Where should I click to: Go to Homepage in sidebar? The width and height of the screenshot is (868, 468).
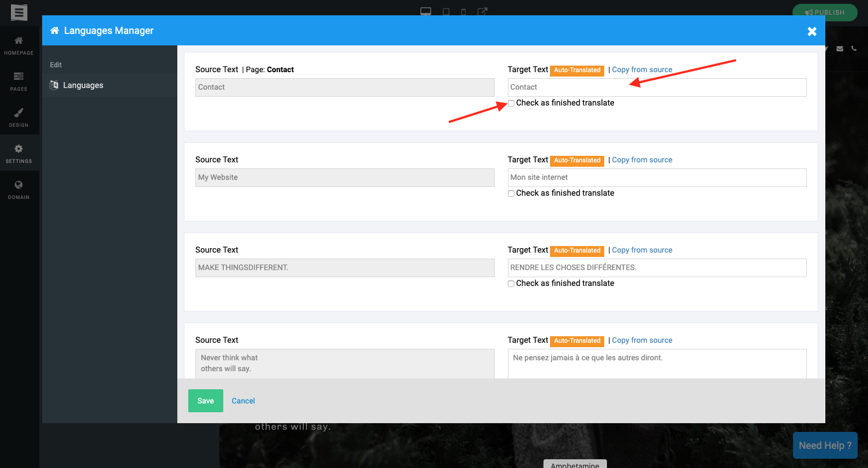19,45
